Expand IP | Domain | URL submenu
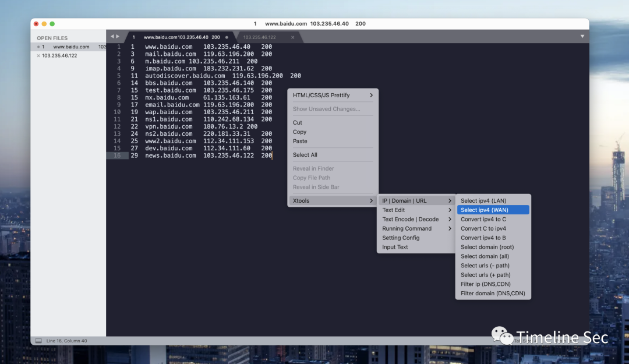Viewport: 629px width, 364px height. [416, 201]
